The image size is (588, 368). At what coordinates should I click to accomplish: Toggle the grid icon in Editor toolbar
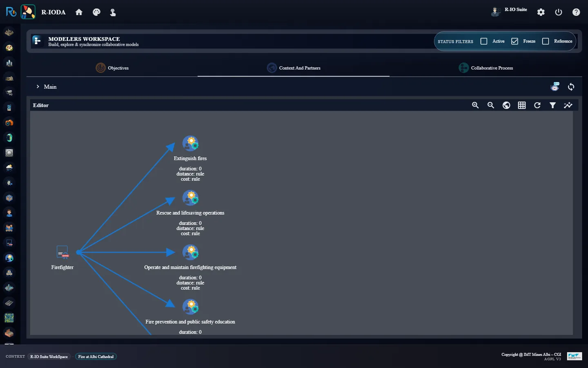coord(522,105)
